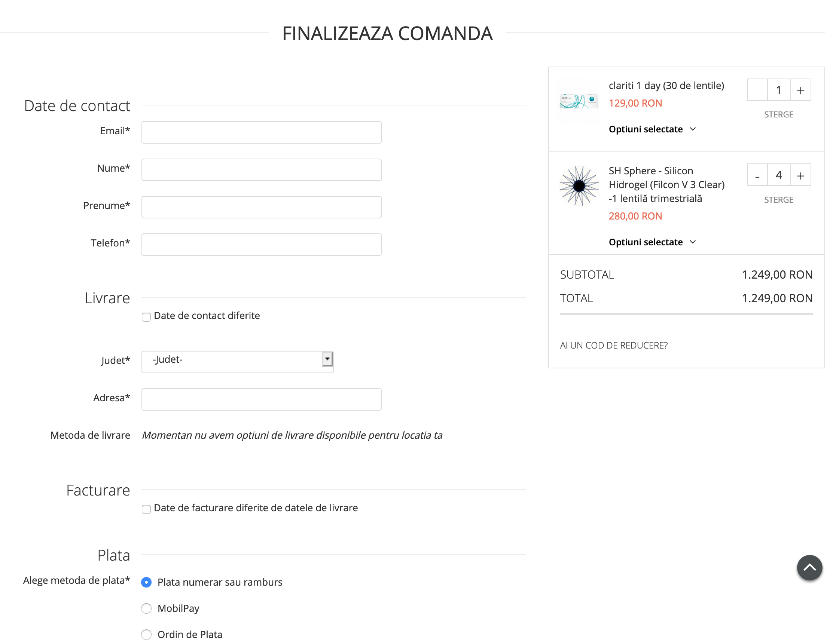This screenshot has width=836, height=644.
Task: Click STERGE under SH Sphere item
Action: click(x=778, y=200)
